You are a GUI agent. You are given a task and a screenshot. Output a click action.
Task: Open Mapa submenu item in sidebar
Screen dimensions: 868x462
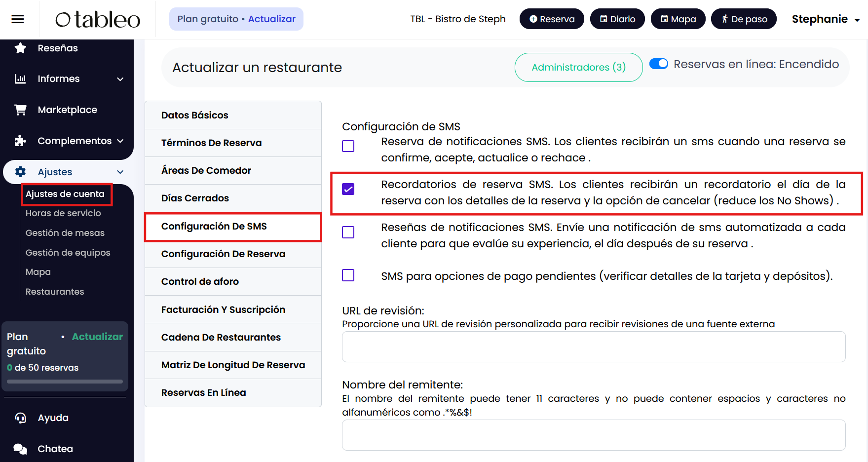coord(38,272)
